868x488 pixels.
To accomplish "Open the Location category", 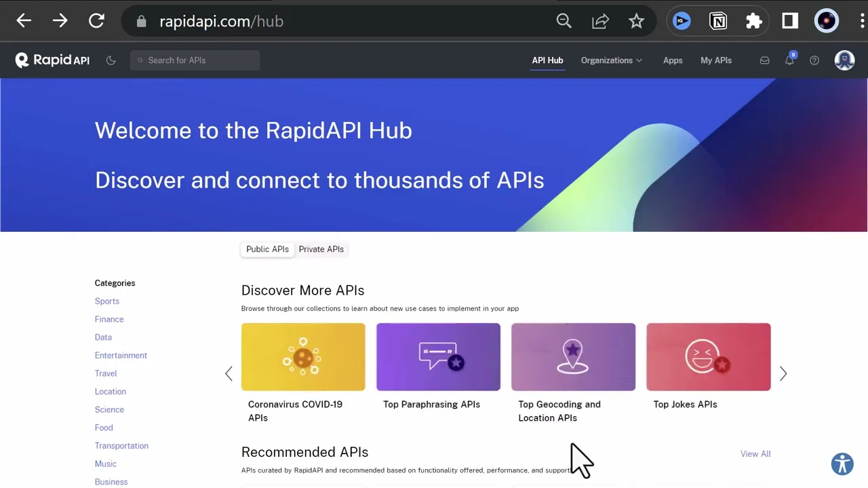I will [111, 392].
